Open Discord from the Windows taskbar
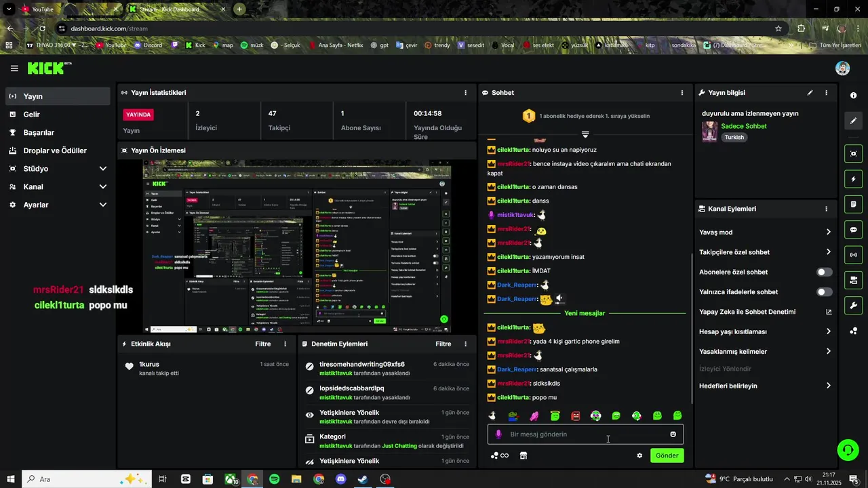The height and width of the screenshot is (488, 868). 341,479
